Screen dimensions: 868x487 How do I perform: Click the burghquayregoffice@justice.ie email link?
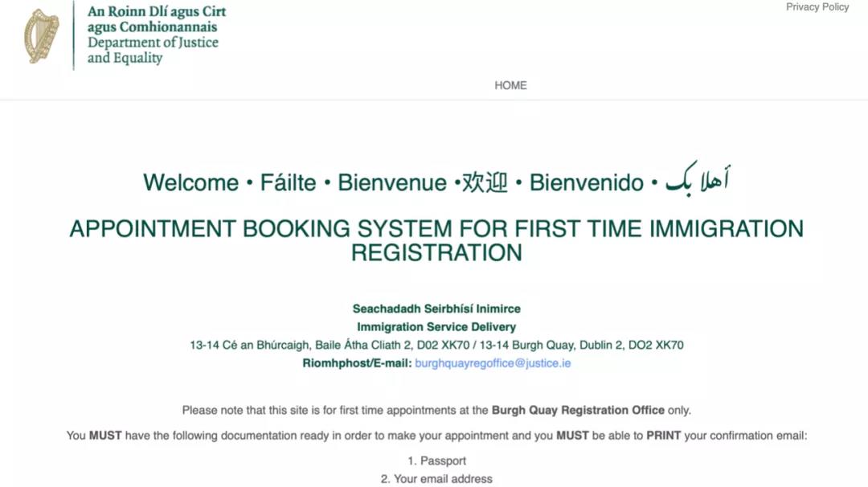tap(493, 363)
